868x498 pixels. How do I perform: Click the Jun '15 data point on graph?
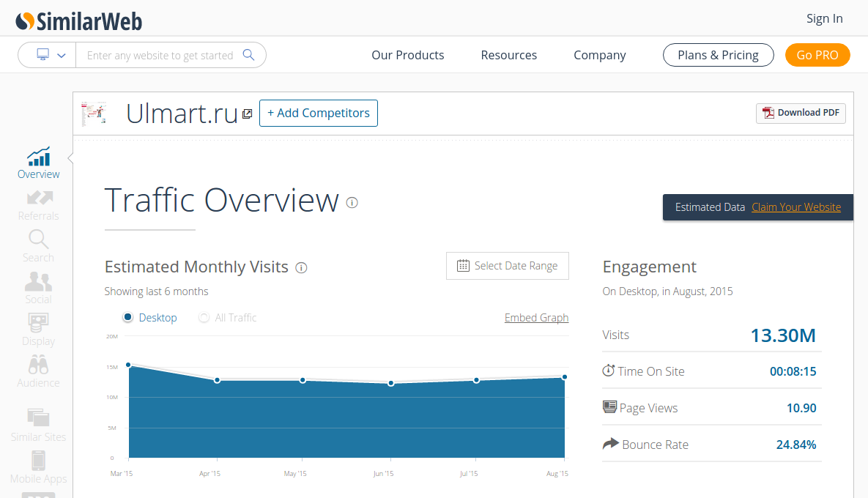[x=391, y=383]
